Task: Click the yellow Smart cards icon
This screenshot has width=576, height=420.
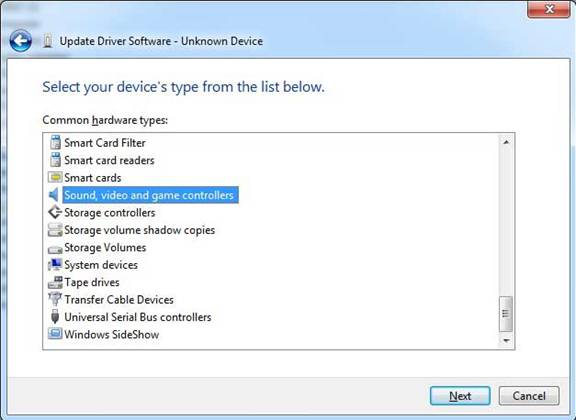Action: (55, 177)
